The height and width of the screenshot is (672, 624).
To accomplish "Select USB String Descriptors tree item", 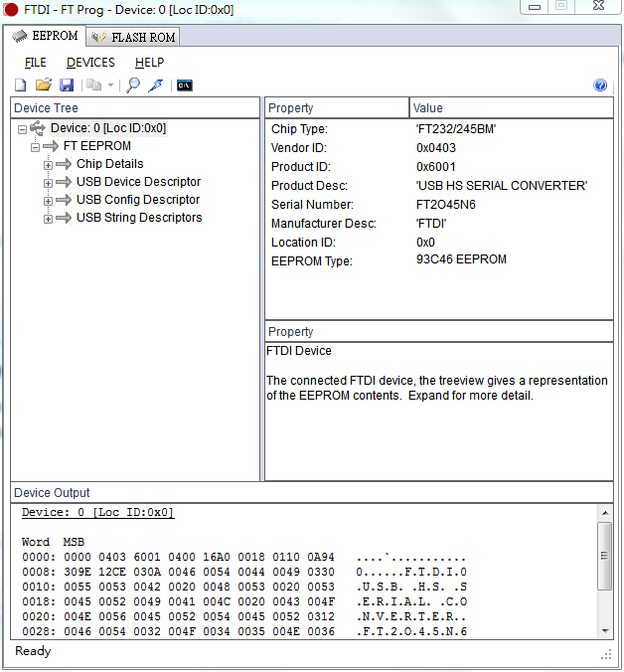I will coord(139,218).
